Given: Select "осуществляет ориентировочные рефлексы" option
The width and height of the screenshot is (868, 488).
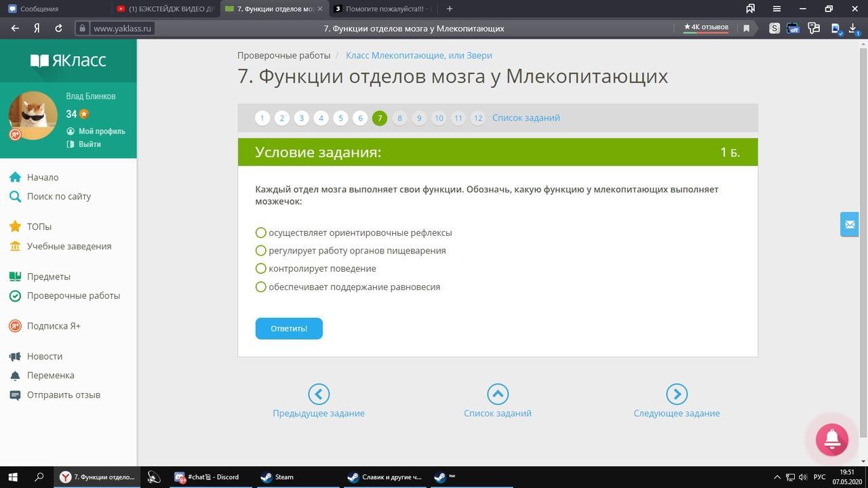Looking at the screenshot, I should (x=353, y=232).
